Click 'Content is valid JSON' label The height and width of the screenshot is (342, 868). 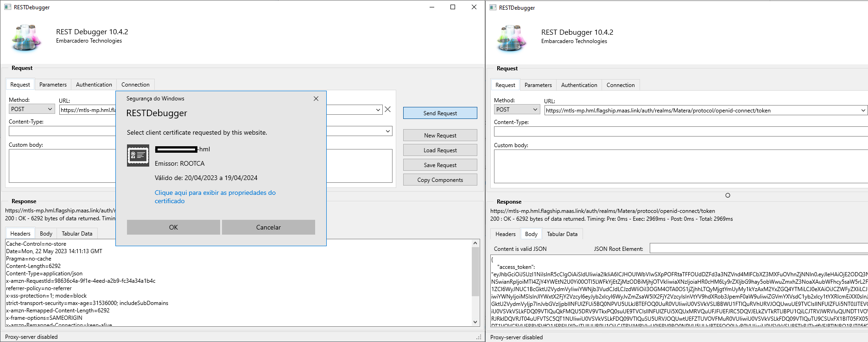[520, 249]
